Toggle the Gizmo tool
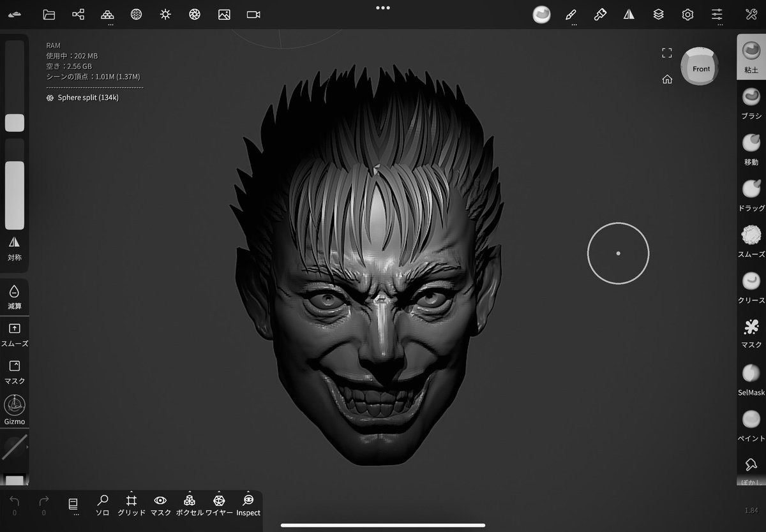 [x=14, y=410]
